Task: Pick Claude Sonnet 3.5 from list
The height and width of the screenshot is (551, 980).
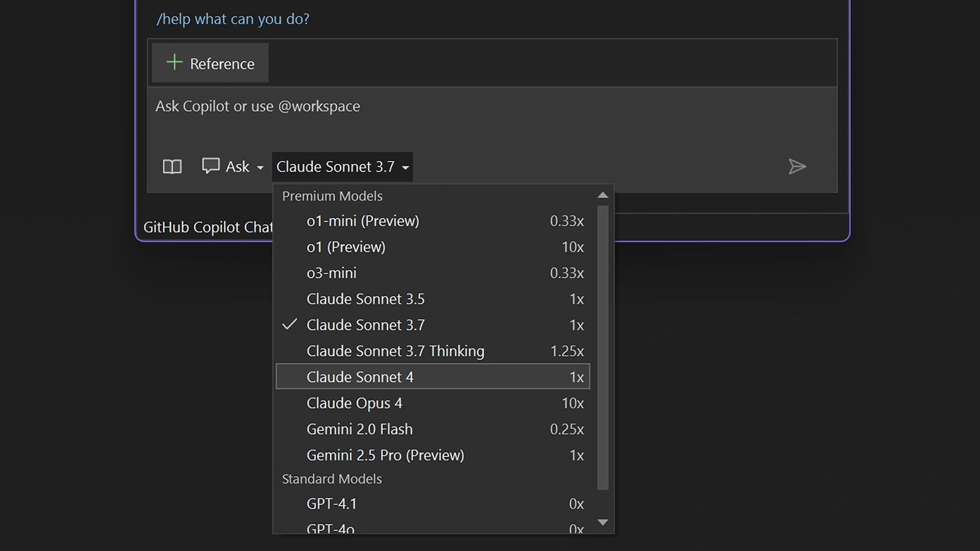Action: click(433, 299)
